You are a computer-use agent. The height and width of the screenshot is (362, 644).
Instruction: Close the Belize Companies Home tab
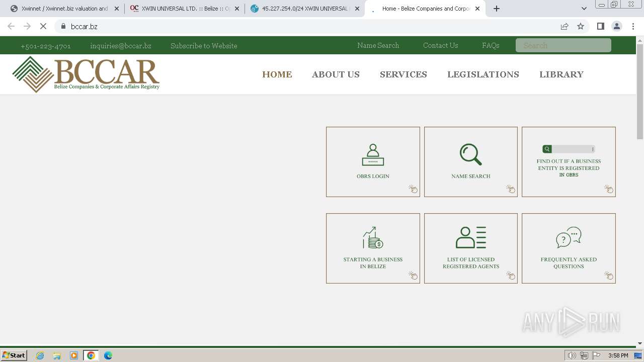tap(477, 9)
